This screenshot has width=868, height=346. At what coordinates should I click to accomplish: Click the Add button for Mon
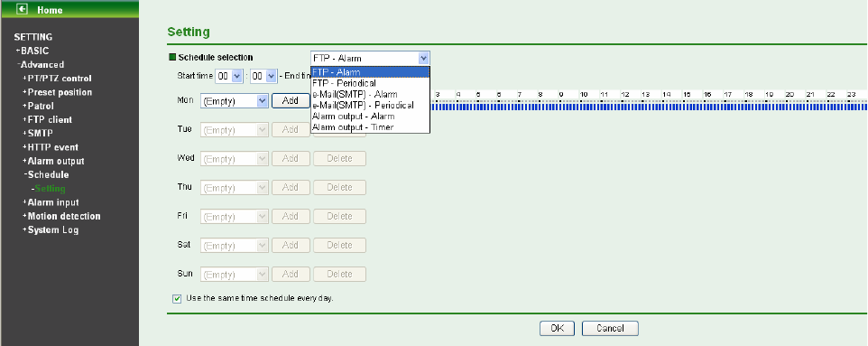290,101
